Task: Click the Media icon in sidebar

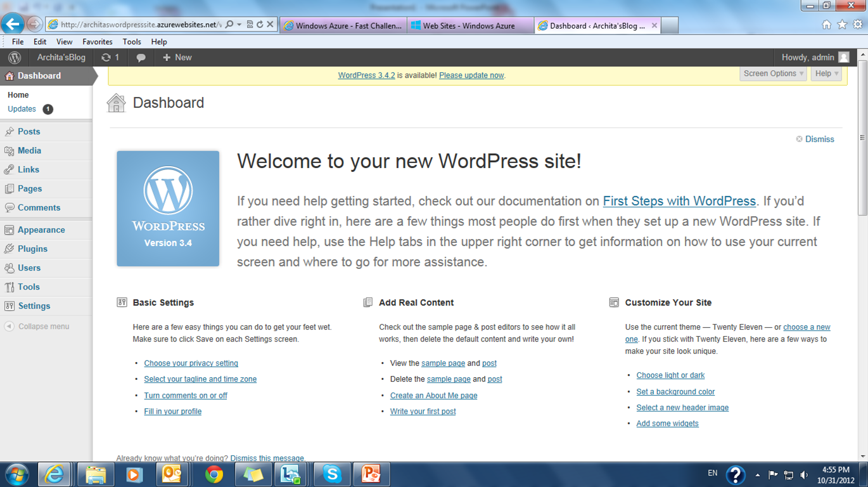Action: coord(9,151)
